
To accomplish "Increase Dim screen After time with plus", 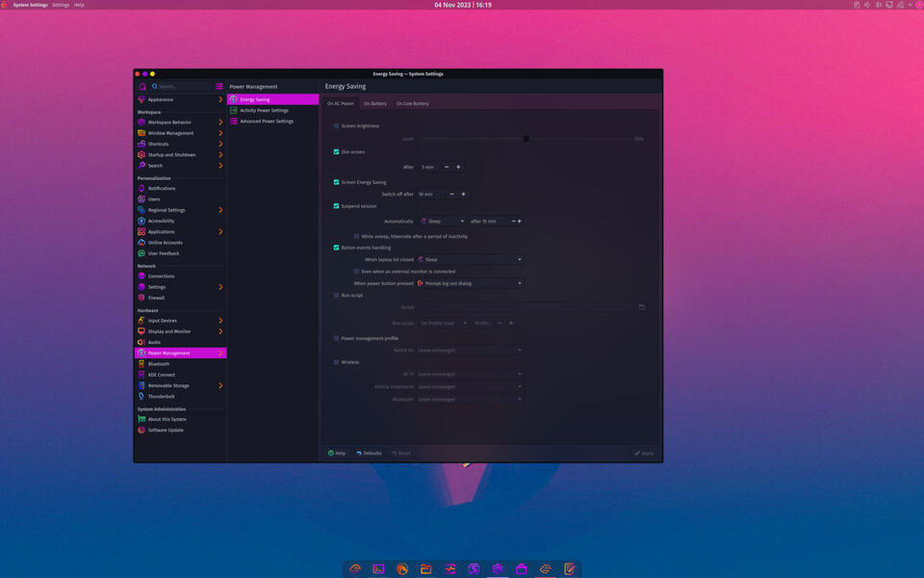I will (458, 167).
